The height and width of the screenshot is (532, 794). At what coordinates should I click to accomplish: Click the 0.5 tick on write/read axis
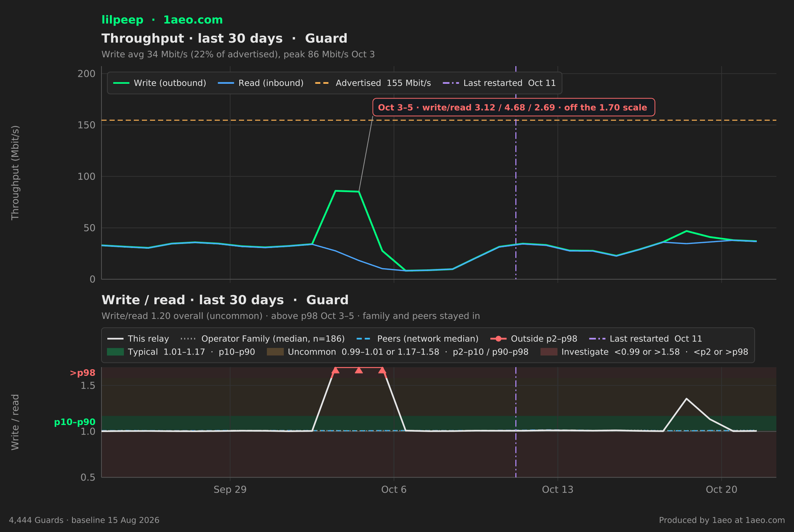tap(88, 477)
